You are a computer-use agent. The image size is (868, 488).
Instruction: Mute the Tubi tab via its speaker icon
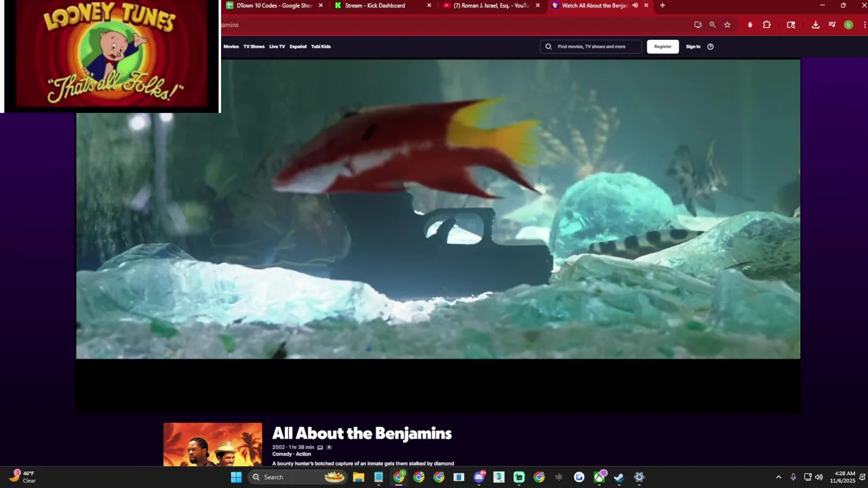(x=635, y=5)
